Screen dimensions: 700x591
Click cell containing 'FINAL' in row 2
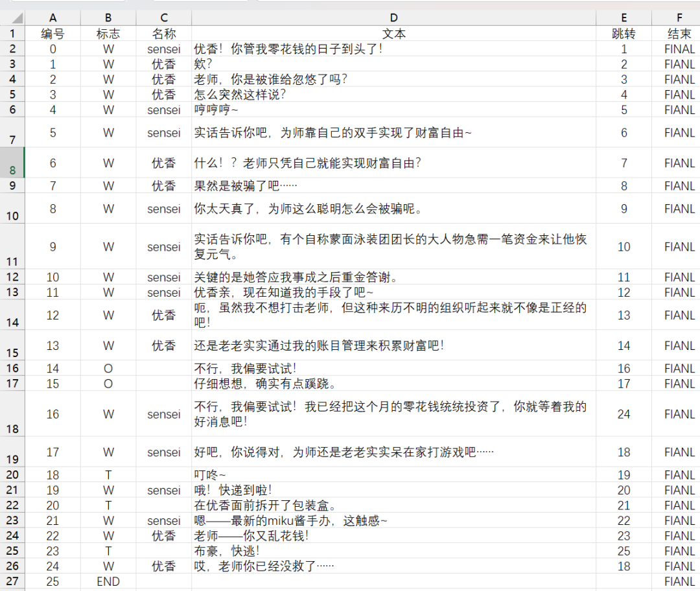(x=676, y=49)
